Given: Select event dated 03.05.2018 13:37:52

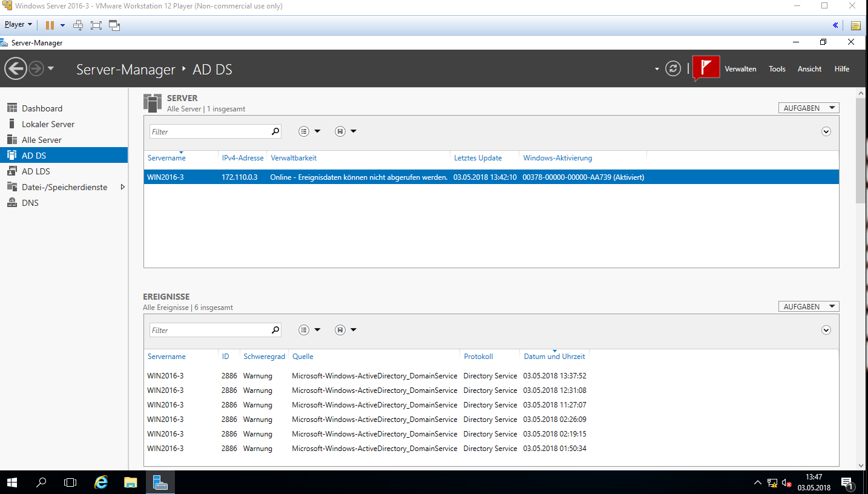Looking at the screenshot, I should click(x=491, y=376).
